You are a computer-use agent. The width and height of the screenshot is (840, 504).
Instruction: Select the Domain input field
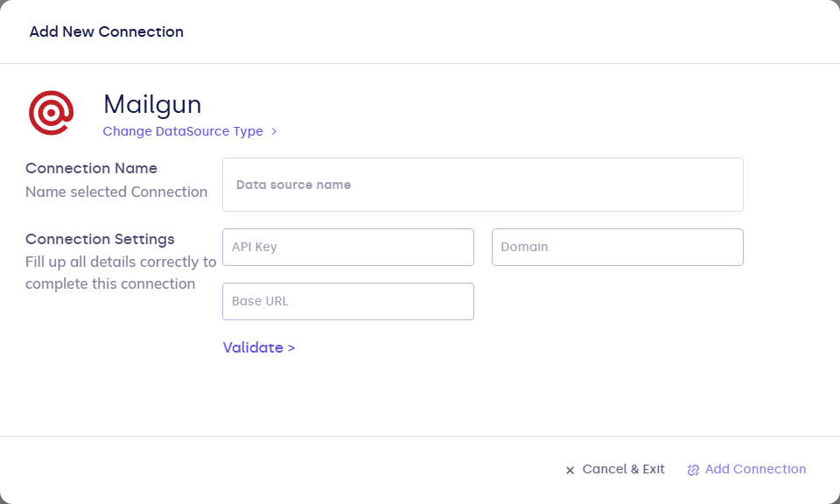pyautogui.click(x=618, y=247)
